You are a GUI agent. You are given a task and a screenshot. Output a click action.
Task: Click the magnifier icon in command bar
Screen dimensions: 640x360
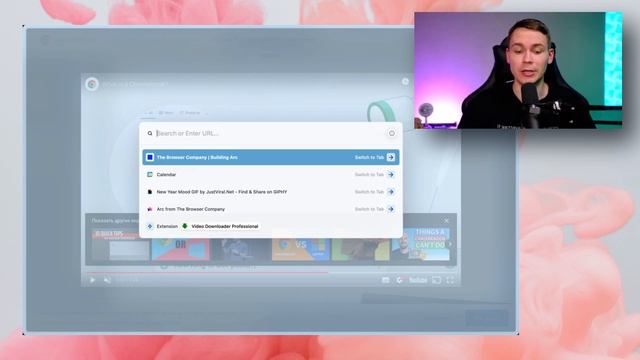coord(150,133)
